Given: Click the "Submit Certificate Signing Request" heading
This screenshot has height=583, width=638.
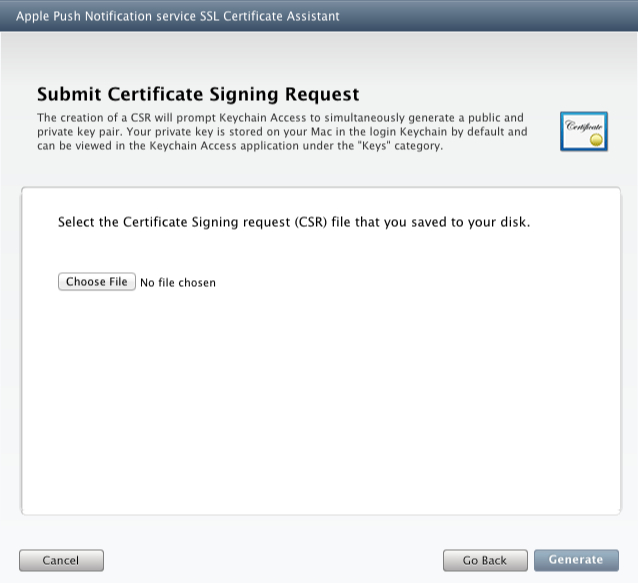Looking at the screenshot, I should (198, 95).
